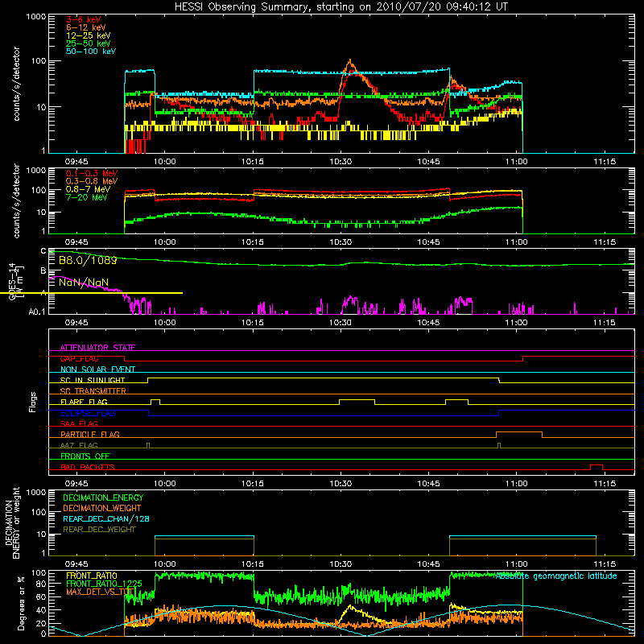644x644 pixels.
Task: Click the 0.3-0.8 MeV legend label
Action: [x=92, y=181]
